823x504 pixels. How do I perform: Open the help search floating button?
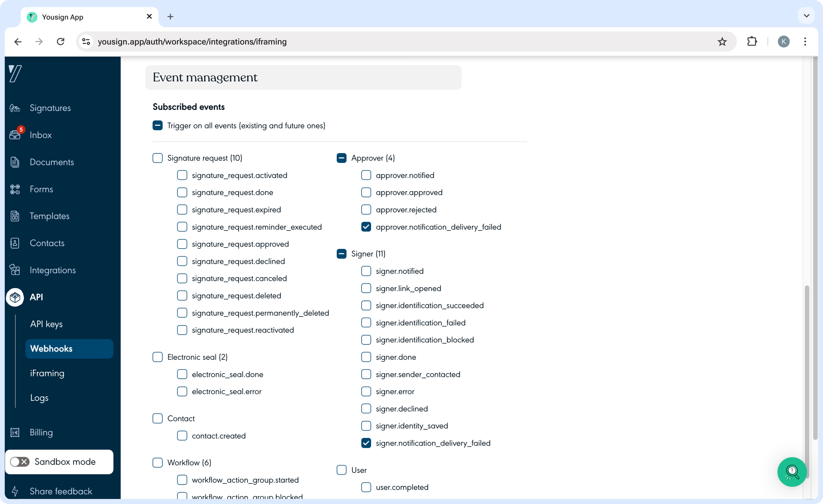(x=792, y=472)
